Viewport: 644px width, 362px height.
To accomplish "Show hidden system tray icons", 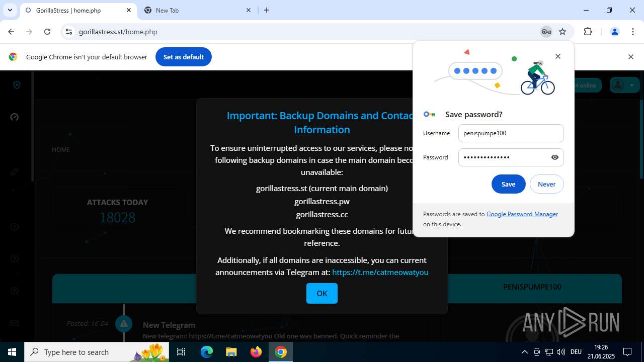I will click(x=524, y=352).
